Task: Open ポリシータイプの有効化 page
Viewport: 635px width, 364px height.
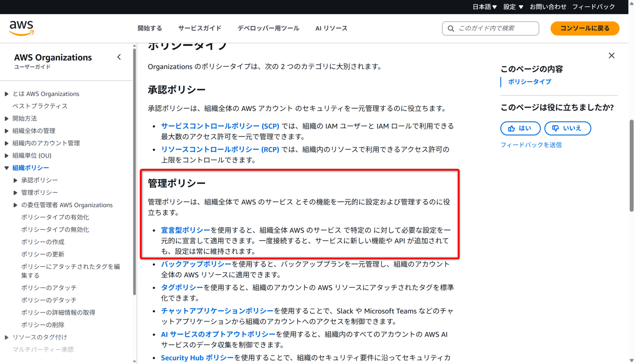Action: (x=55, y=217)
